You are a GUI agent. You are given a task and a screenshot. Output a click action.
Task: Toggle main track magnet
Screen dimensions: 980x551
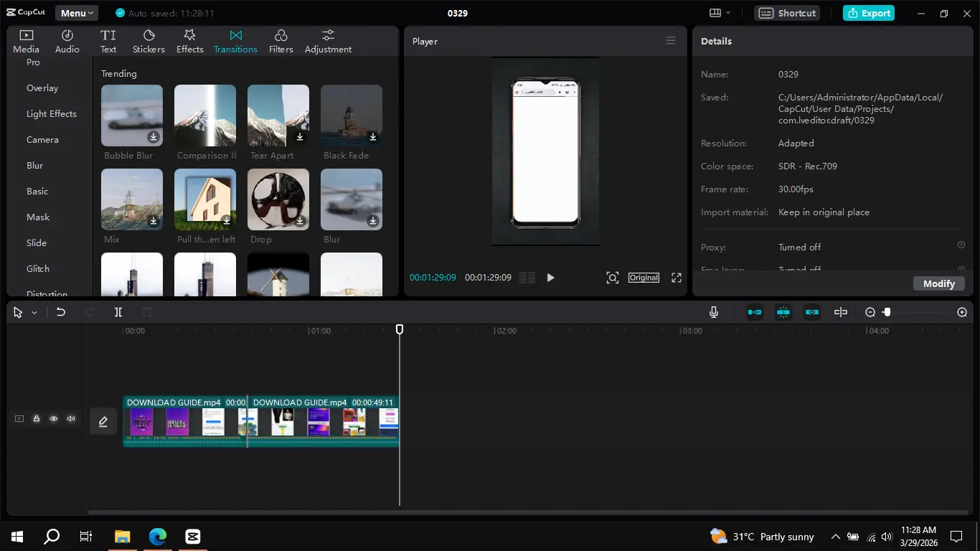point(755,312)
